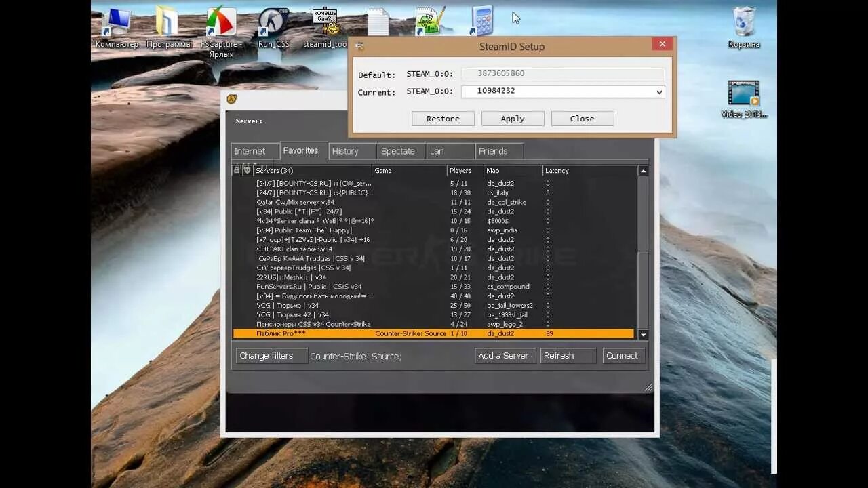
Task: Select [v34] Public Team The` Happy| server
Action: 434,230
